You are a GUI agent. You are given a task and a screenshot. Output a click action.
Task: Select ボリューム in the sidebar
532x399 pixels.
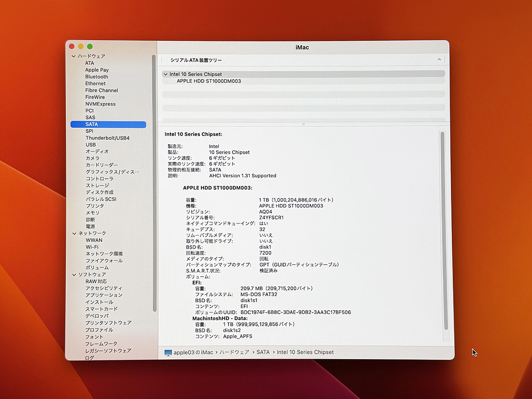click(97, 268)
